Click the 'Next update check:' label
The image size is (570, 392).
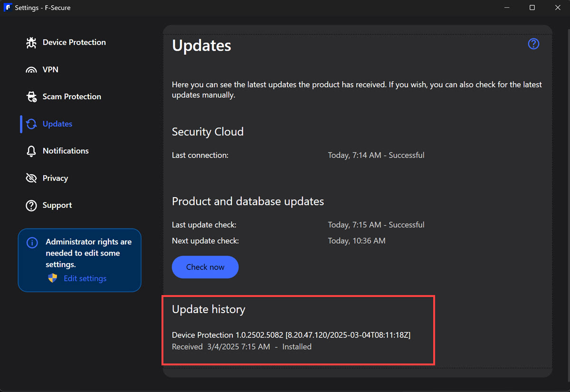205,241
